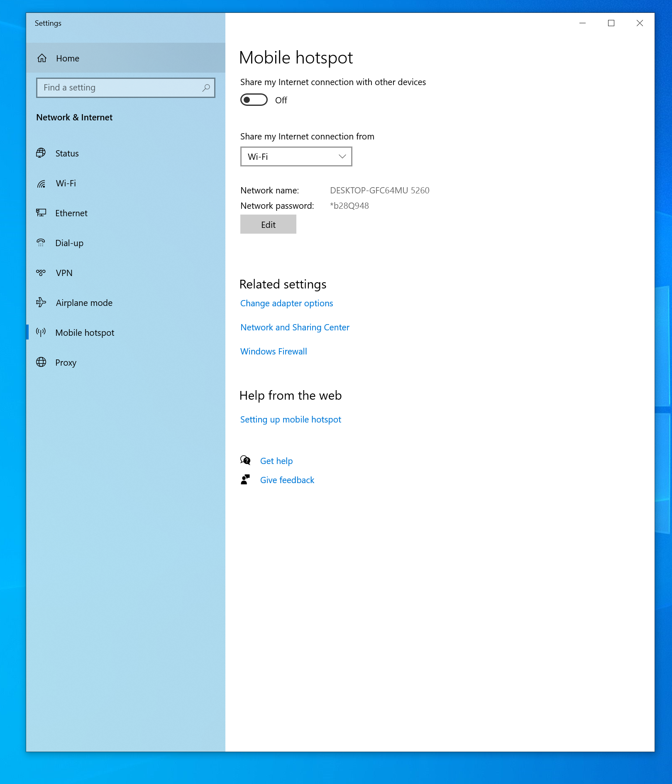This screenshot has width=672, height=784.
Task: Click the Mobile hotspot antenna icon
Action: pos(41,332)
